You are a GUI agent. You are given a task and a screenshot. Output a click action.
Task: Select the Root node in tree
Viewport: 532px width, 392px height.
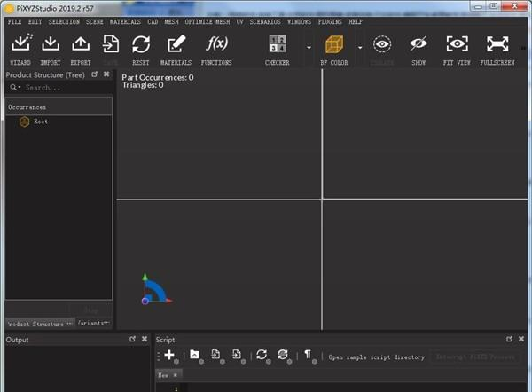[x=41, y=122]
